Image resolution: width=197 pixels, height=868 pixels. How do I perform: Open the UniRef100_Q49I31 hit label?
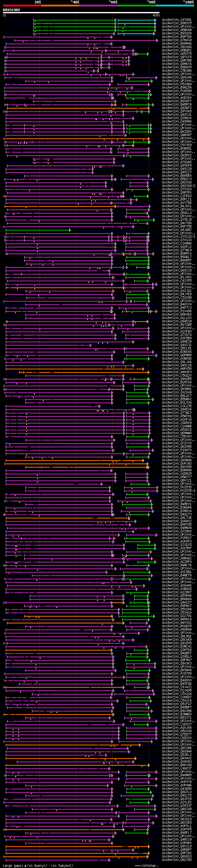(x=177, y=115)
